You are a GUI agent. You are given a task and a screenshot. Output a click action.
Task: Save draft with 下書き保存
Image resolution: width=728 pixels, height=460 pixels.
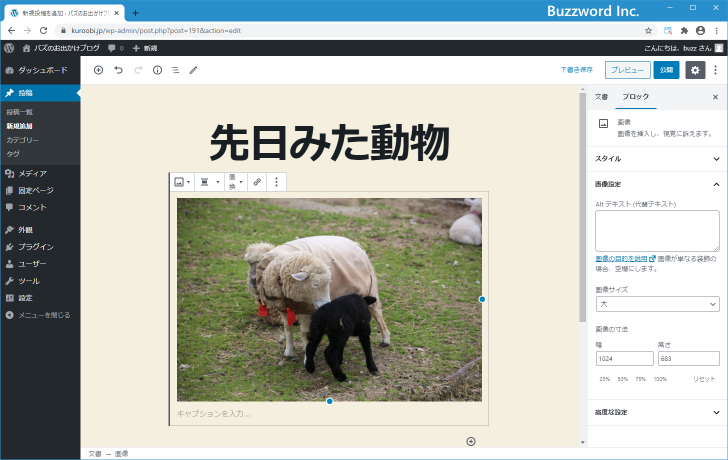coord(576,70)
